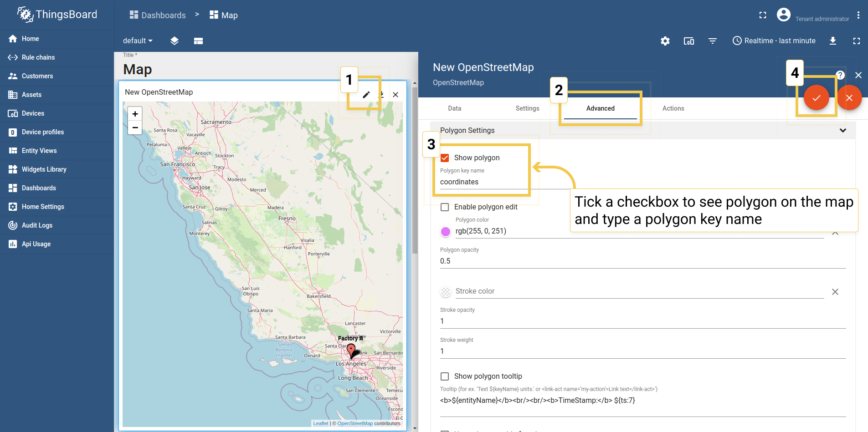Open entity aliases icon

tap(689, 41)
